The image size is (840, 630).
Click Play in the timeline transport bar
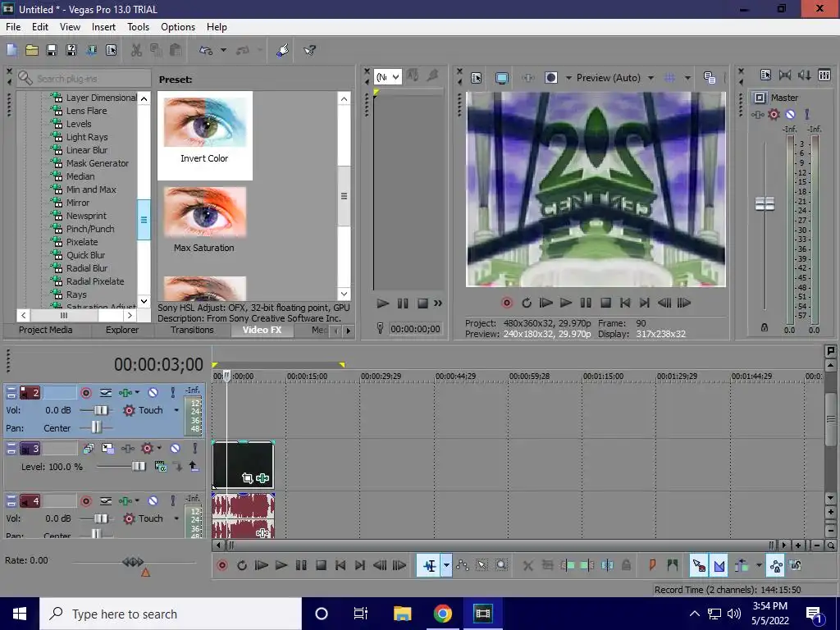tap(281, 565)
